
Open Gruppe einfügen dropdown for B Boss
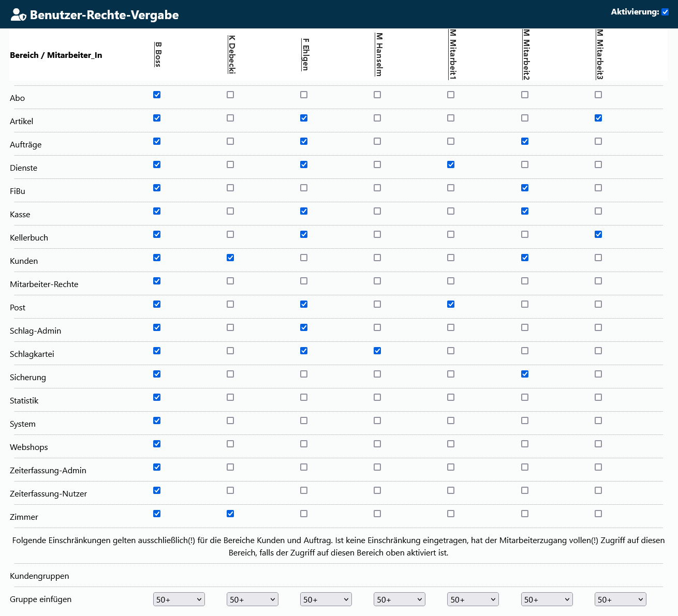click(x=179, y=599)
